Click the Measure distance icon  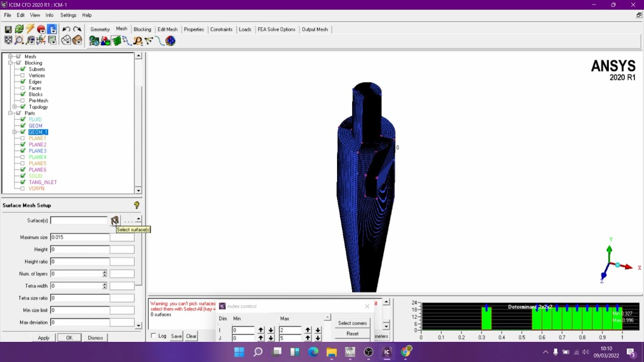click(x=30, y=41)
